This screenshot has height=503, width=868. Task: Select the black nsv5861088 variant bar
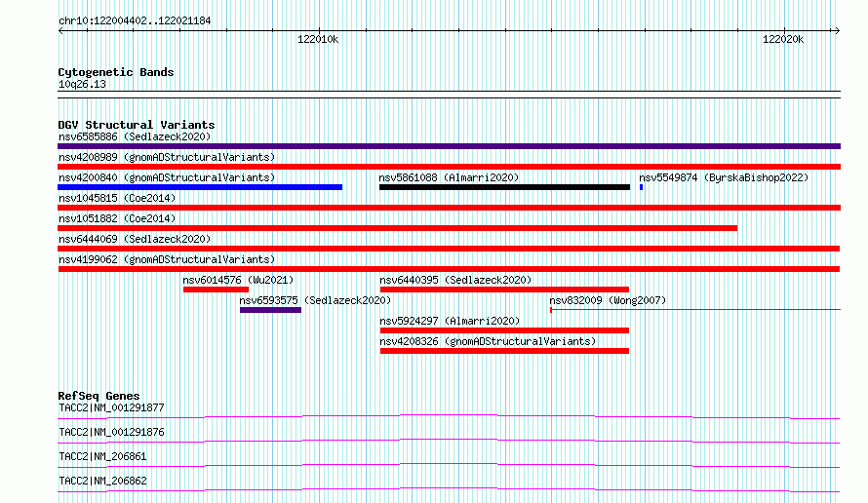tap(505, 187)
